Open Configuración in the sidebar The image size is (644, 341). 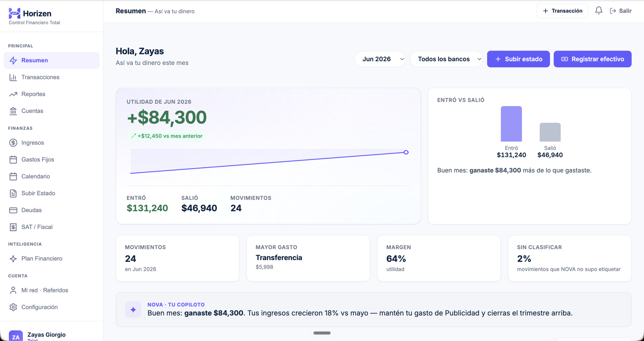(x=52, y=307)
